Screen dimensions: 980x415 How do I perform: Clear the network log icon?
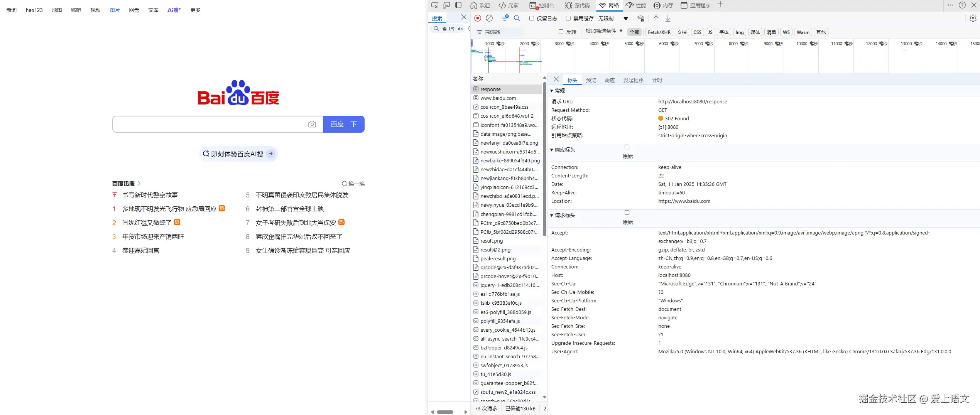point(489,18)
